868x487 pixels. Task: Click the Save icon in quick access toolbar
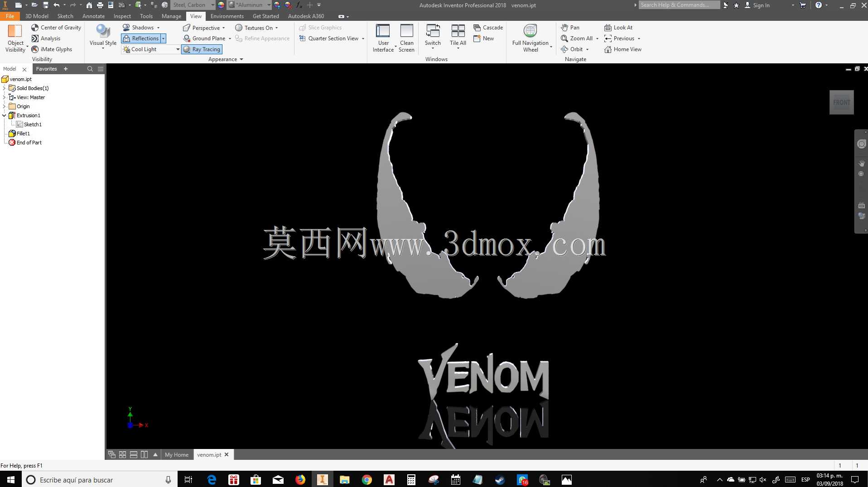pyautogui.click(x=45, y=5)
